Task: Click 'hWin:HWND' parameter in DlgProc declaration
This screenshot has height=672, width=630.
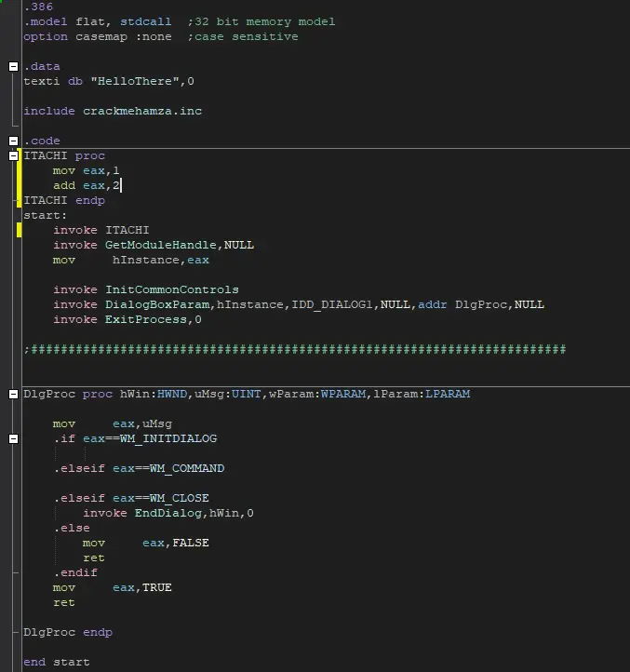Action: [x=154, y=394]
